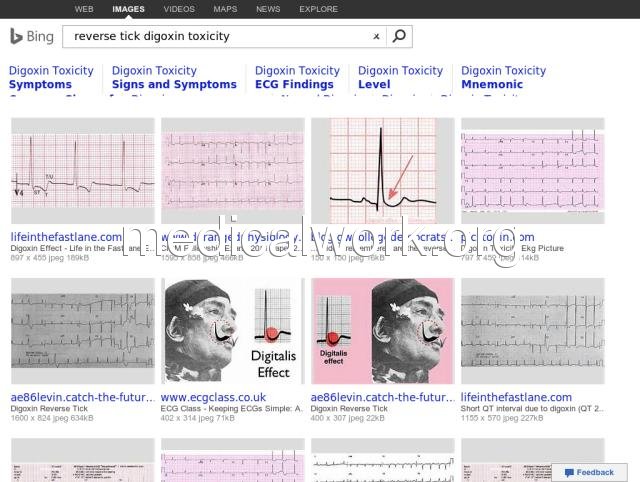Switch to the WEB tab
Viewport: 640px width, 482px height.
point(84,9)
